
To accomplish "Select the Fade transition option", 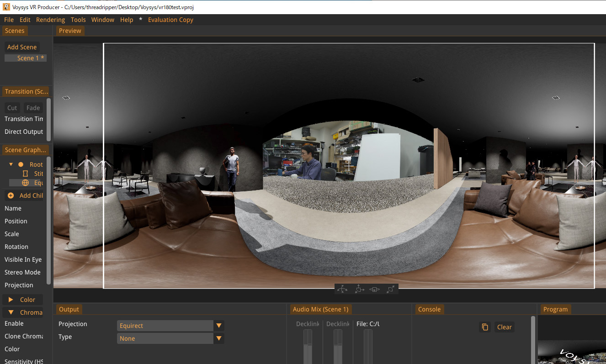I will pos(33,108).
